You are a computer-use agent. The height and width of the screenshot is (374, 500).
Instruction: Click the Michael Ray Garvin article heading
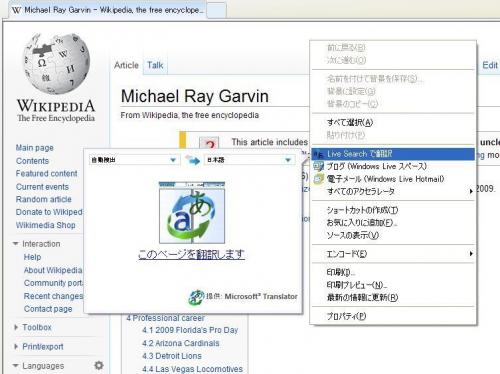coord(195,96)
